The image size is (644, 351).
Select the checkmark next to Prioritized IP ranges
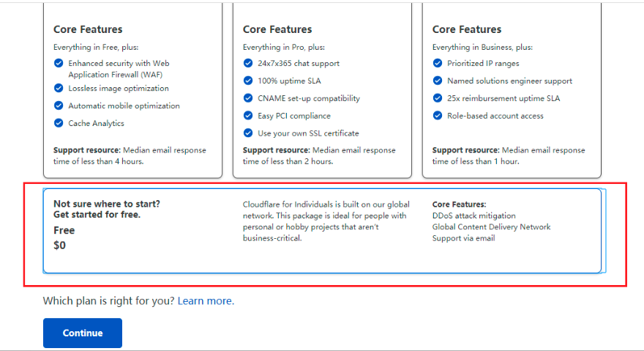click(438, 63)
